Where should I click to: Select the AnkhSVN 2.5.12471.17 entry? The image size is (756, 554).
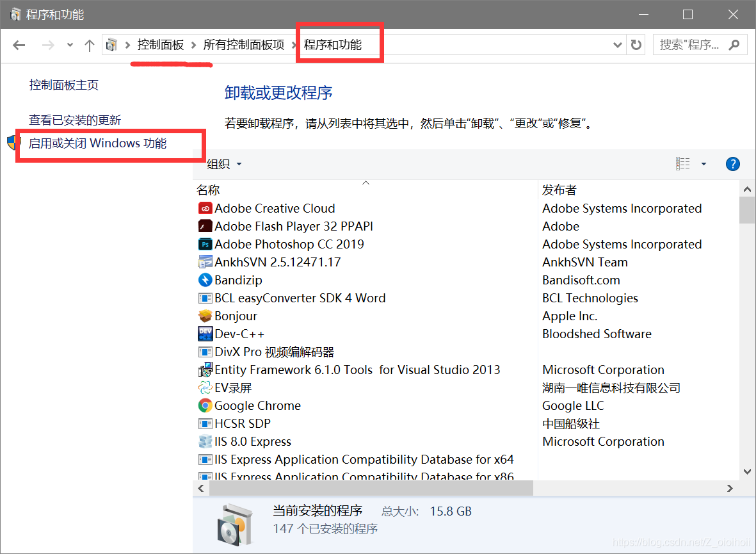click(x=278, y=262)
